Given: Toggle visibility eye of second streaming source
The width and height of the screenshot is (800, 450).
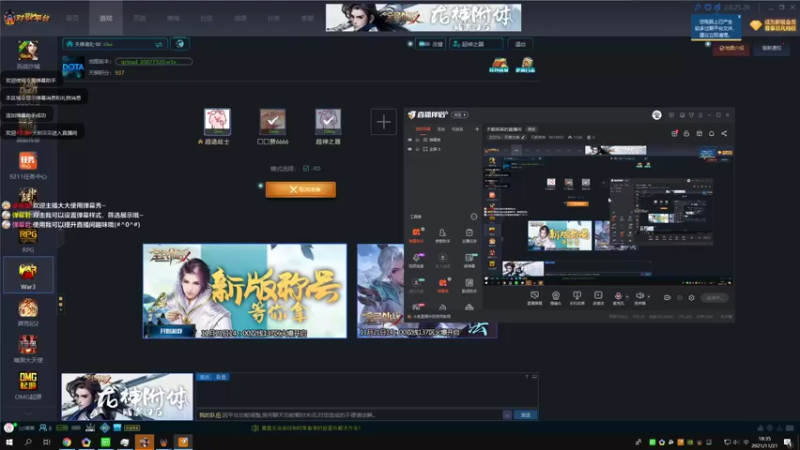Looking at the screenshot, I should coord(409,149).
